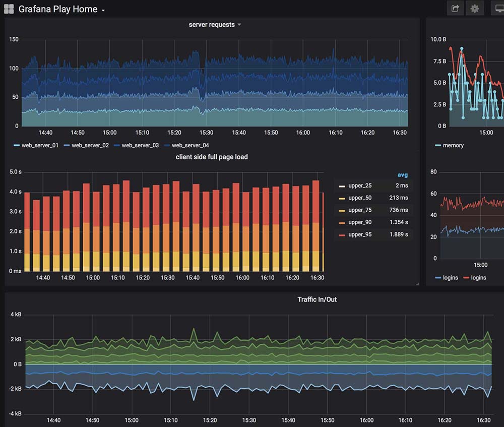504x427 pixels.
Task: Sort legend by the avg column header
Action: click(x=402, y=175)
